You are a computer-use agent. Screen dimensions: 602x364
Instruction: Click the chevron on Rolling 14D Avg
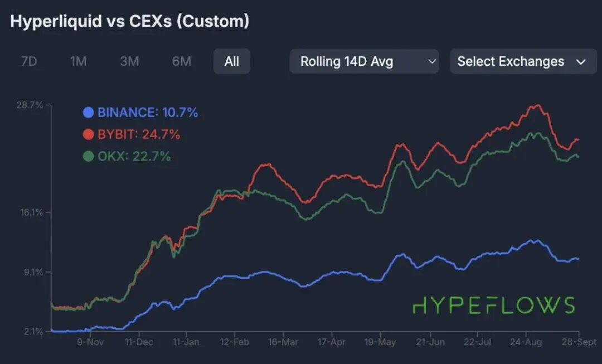click(433, 62)
